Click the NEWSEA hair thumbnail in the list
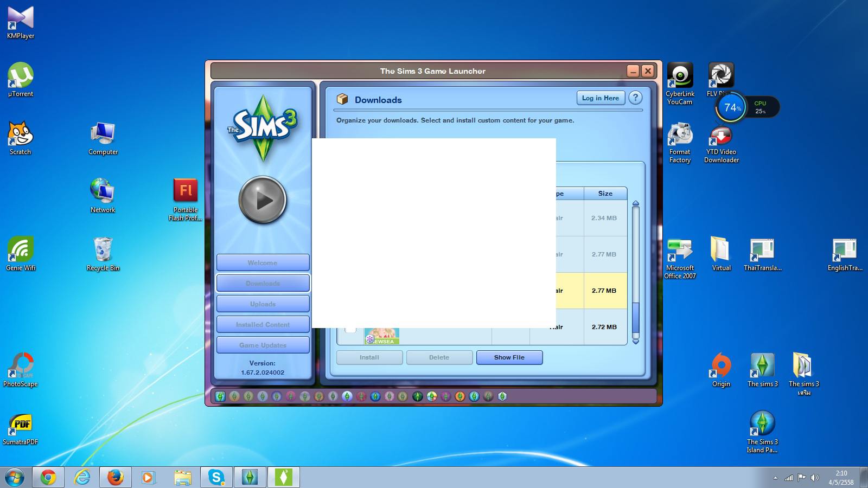 [x=382, y=336]
